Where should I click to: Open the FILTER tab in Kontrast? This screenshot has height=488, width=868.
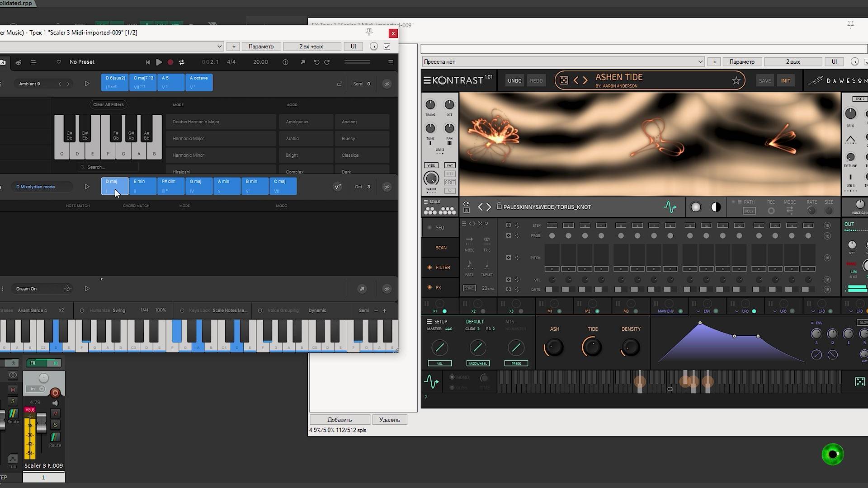(442, 267)
